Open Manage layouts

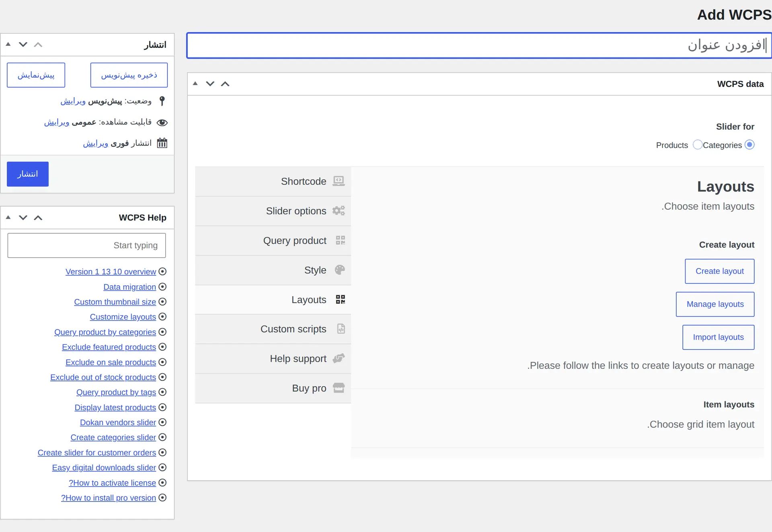pos(715,304)
